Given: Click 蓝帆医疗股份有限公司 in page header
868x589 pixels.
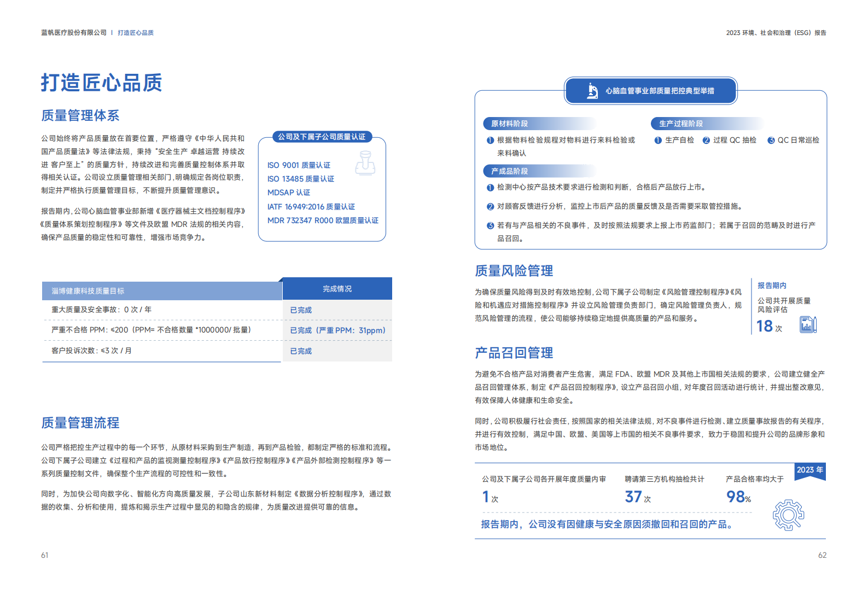Looking at the screenshot, I should point(74,33).
